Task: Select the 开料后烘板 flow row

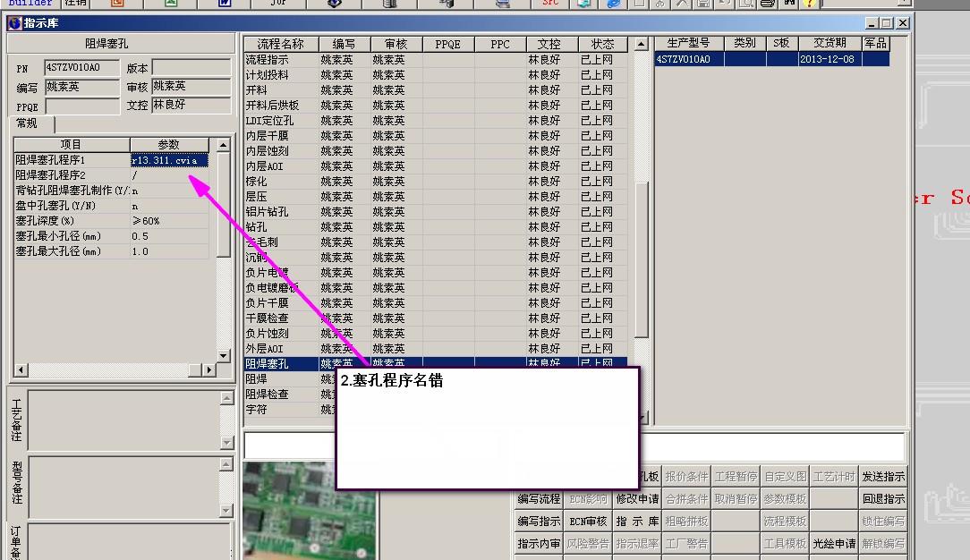Action: [x=436, y=105]
